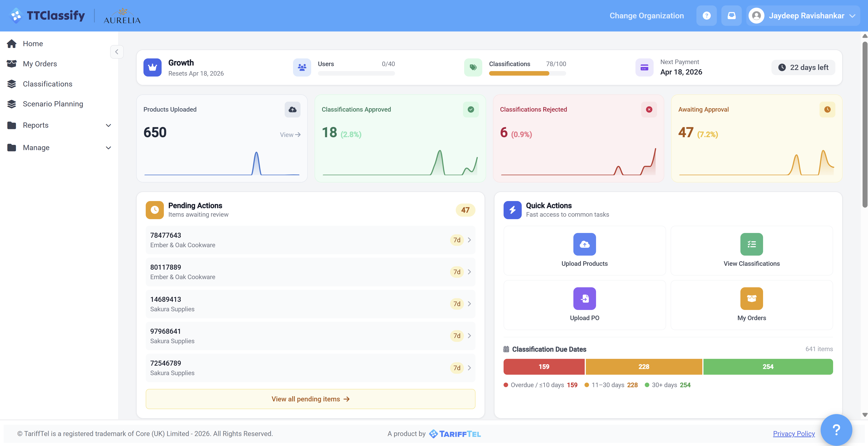868x446 pixels.
Task: Open the help question mark icon
Action: click(x=707, y=15)
